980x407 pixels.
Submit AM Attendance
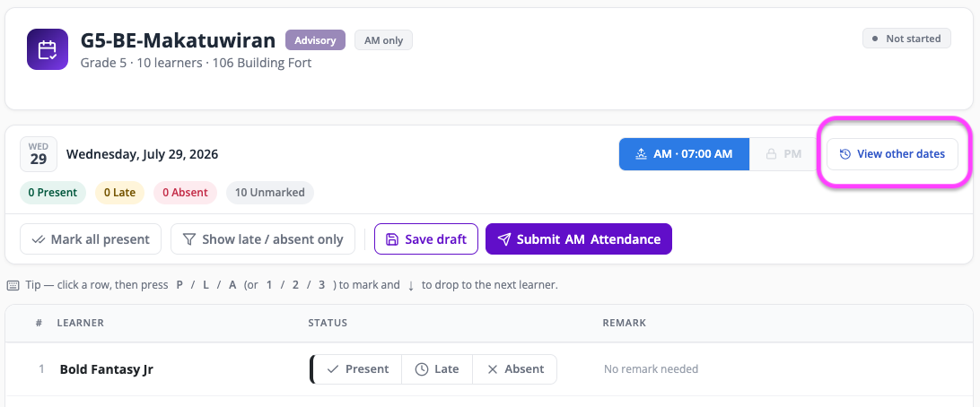579,239
